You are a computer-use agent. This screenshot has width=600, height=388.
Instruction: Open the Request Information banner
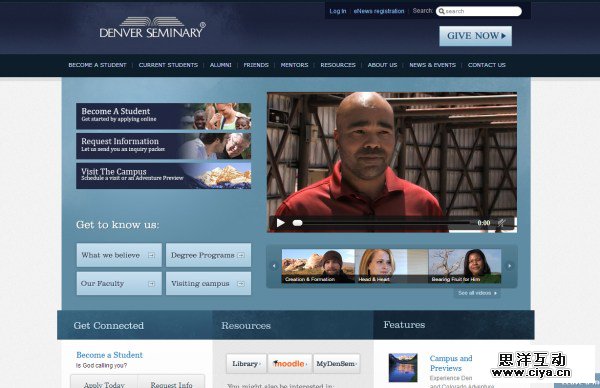point(163,146)
